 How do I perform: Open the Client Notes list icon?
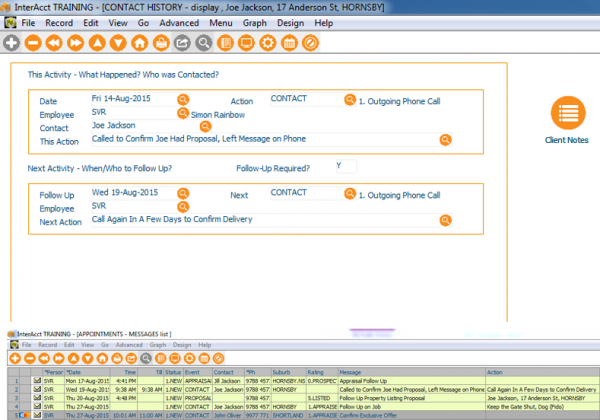(x=568, y=113)
